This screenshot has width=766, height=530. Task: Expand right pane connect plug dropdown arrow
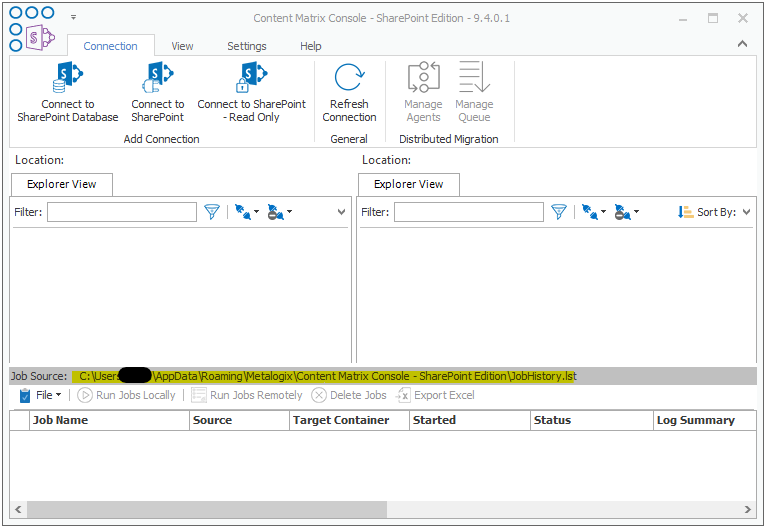tap(603, 212)
